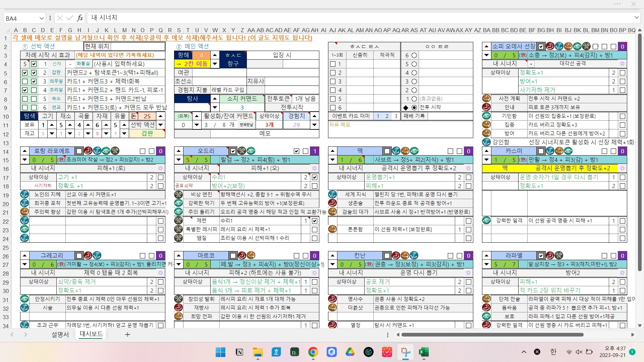Click the eye icon on 카스미 header
Image resolution: width=644 pixels, height=362 pixels.
click(568, 151)
